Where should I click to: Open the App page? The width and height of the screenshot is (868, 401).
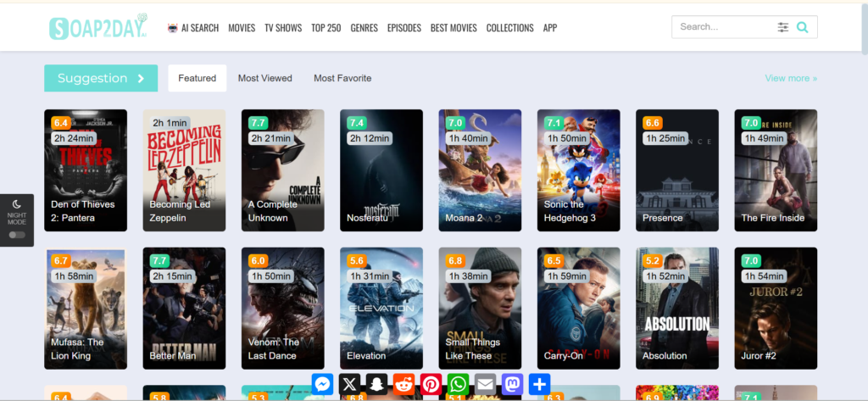point(549,28)
